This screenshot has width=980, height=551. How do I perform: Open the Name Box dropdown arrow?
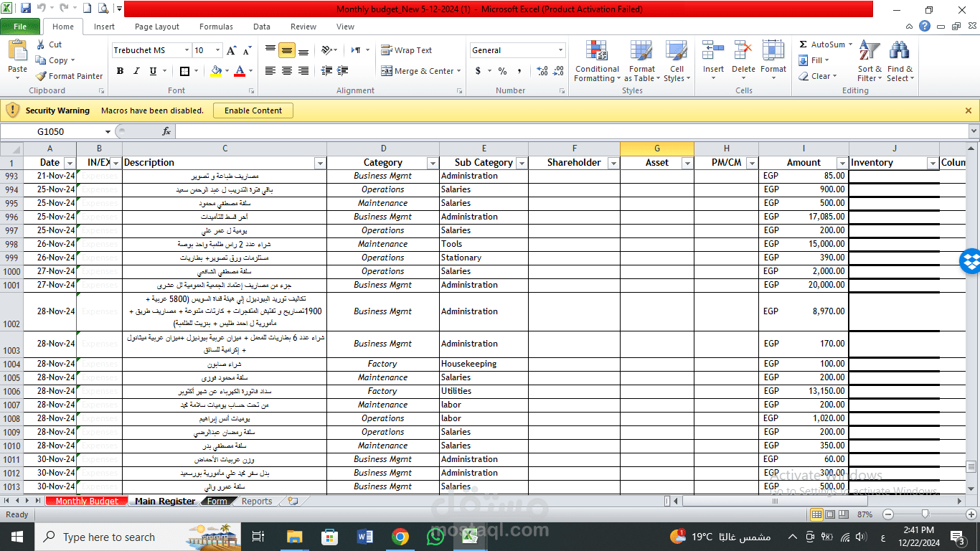point(108,131)
